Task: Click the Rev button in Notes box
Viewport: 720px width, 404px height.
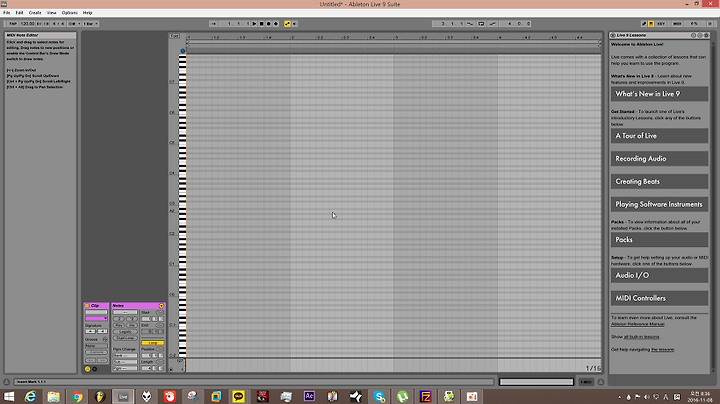Action: (x=119, y=325)
